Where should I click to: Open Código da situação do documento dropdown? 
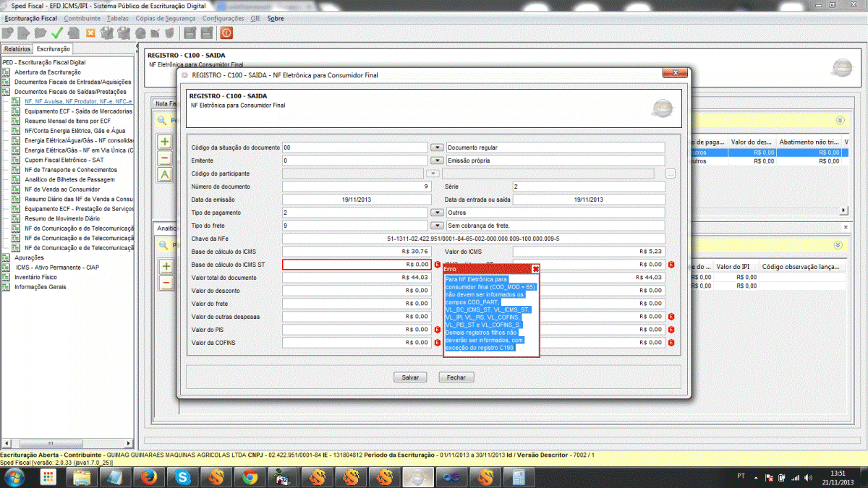pos(437,147)
